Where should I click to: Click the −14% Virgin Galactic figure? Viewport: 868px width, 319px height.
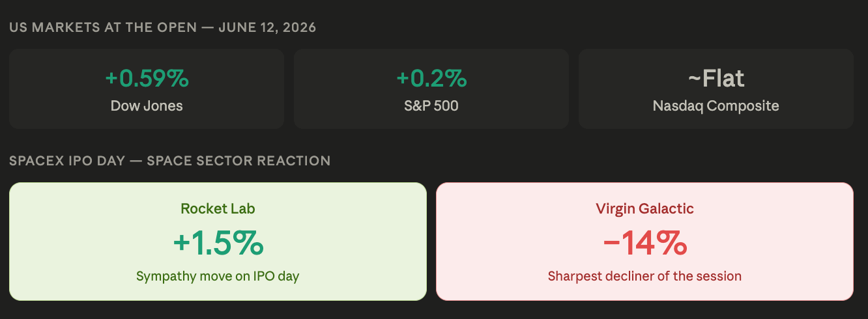click(644, 243)
